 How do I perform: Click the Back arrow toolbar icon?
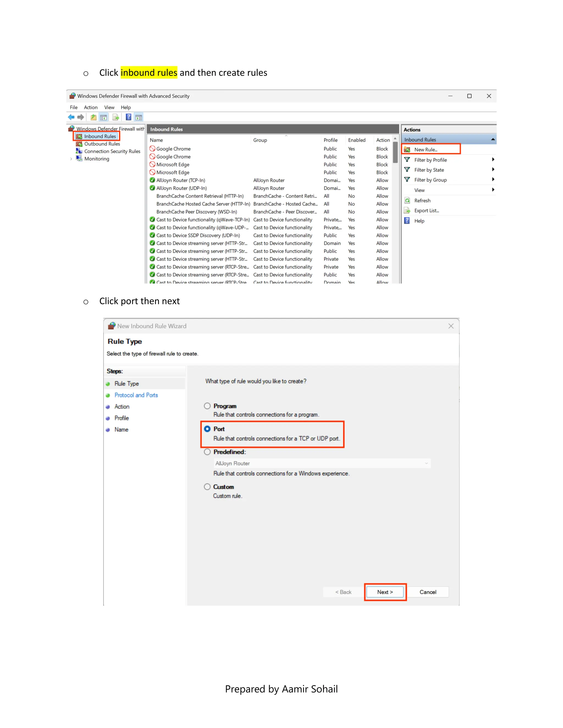pos(71,117)
